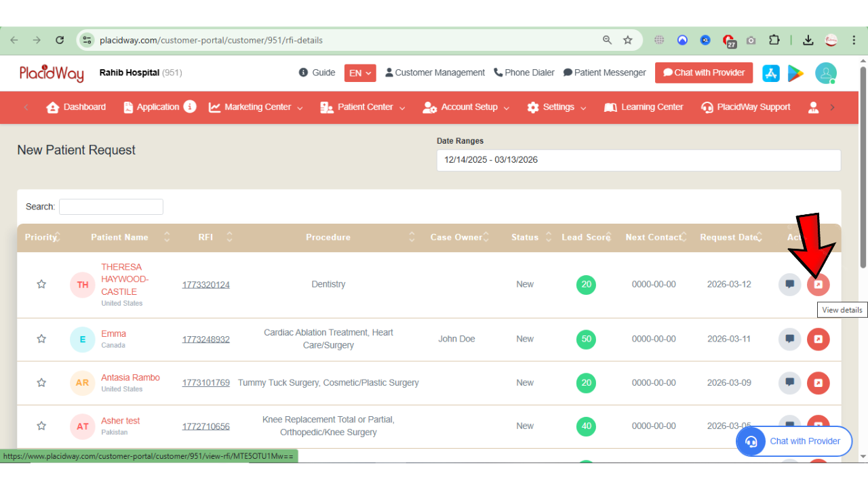Click the chat message icon in Emma's row
868x488 pixels.
[x=789, y=339]
